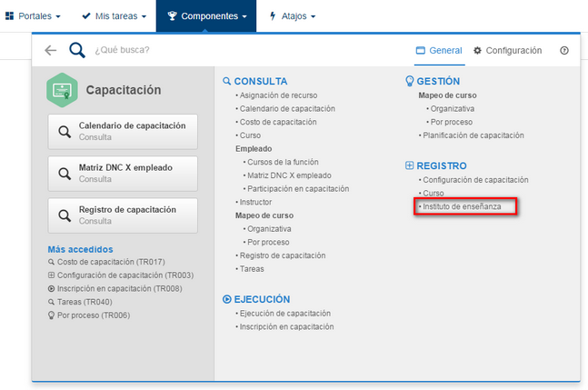Select Instructor under Consulta

[255, 202]
